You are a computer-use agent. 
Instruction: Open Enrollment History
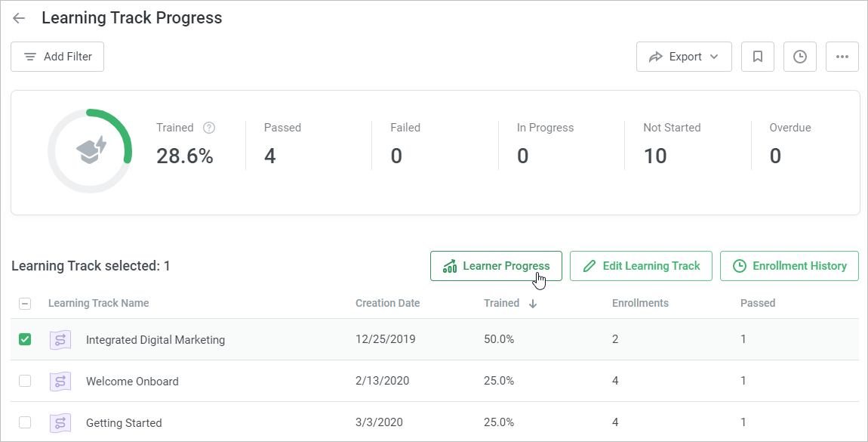pyautogui.click(x=790, y=266)
